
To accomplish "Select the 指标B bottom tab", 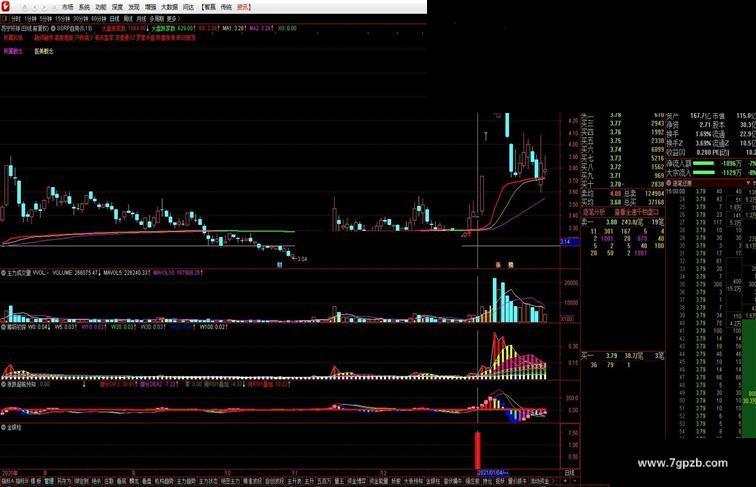I will (x=20, y=481).
